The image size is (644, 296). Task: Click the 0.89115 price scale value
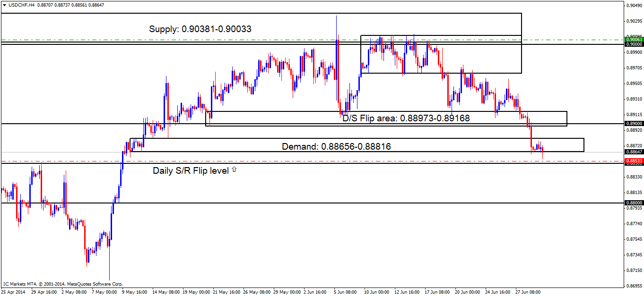click(634, 115)
